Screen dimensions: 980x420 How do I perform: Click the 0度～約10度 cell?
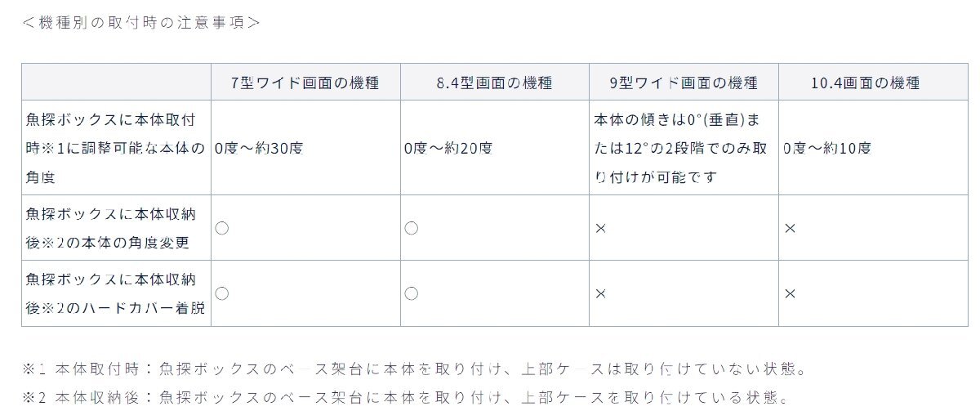tap(873, 148)
